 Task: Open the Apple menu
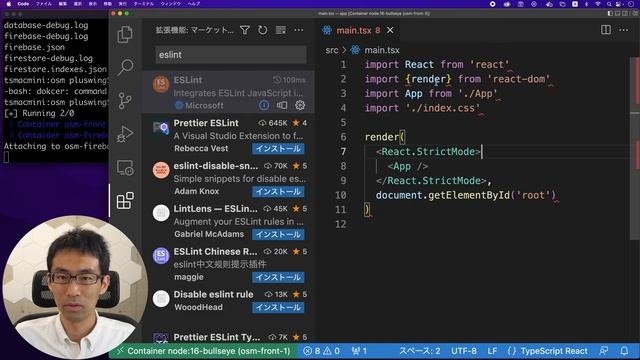[8, 4]
